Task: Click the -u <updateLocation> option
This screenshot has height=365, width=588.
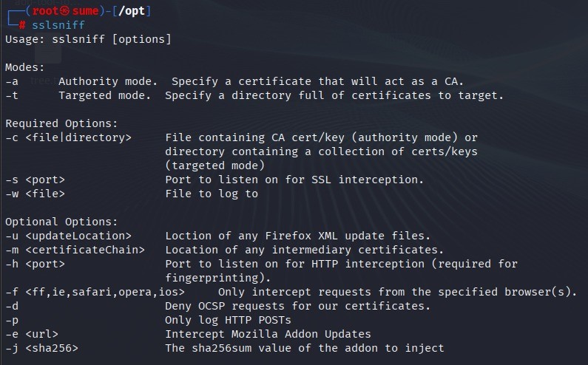Action: pos(68,236)
